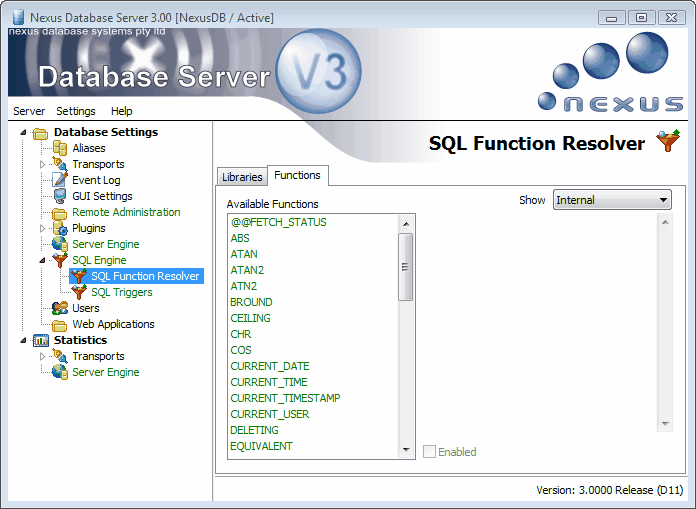Viewport: 696px width, 509px height.
Task: Select Event Log in the tree
Action: [96, 180]
